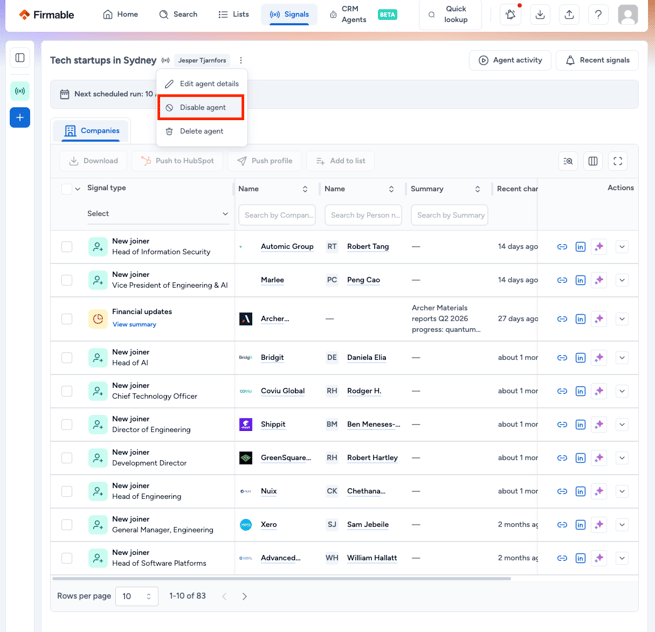The image size is (655, 632).
Task: Click the AI sparkle icon for Archer row
Action: click(599, 319)
